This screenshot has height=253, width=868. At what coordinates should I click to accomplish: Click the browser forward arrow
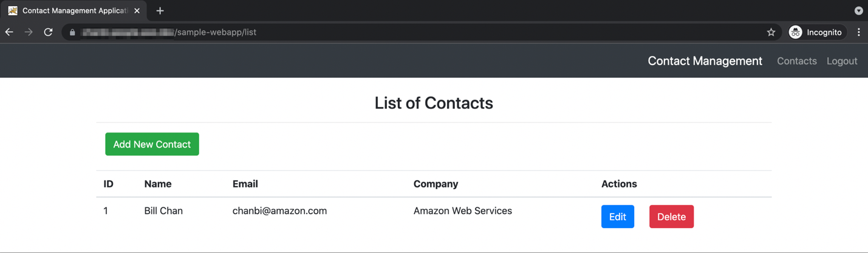29,32
